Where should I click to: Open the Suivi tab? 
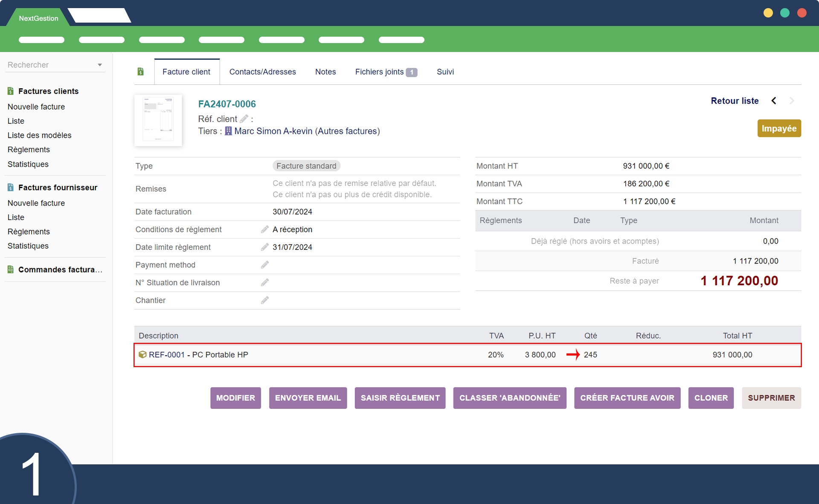point(445,72)
